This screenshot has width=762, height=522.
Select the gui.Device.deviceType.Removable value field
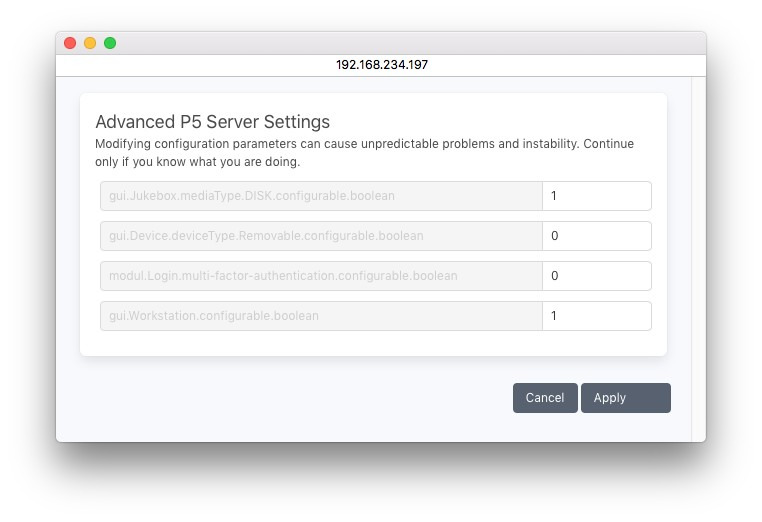[x=596, y=236]
